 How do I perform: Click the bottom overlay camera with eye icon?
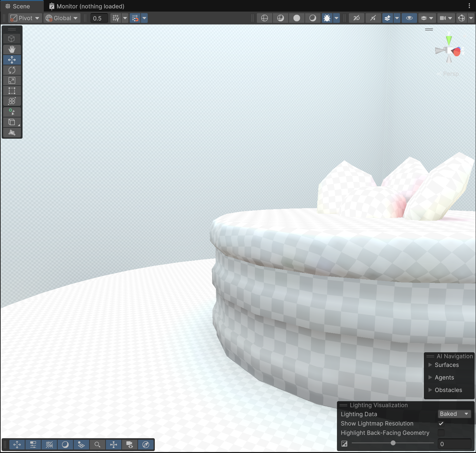130,445
